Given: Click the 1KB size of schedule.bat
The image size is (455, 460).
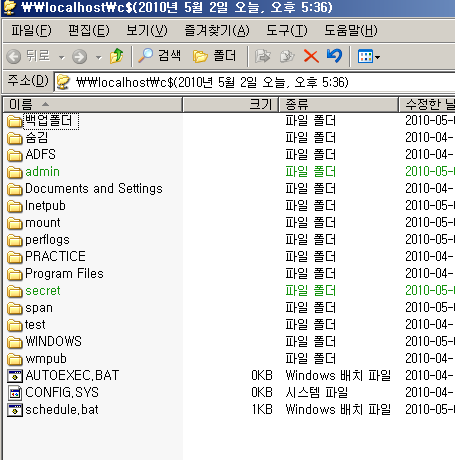Looking at the screenshot, I should [262, 410].
